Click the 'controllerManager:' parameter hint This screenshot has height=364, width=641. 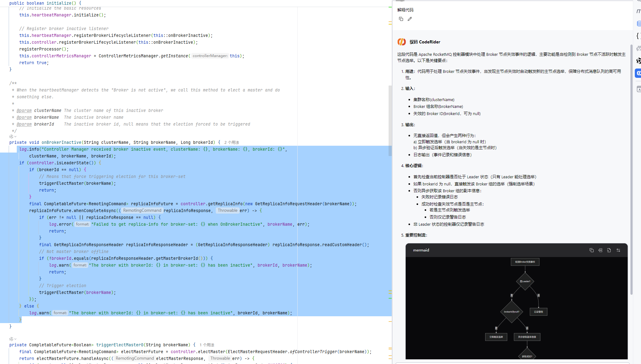coord(210,56)
